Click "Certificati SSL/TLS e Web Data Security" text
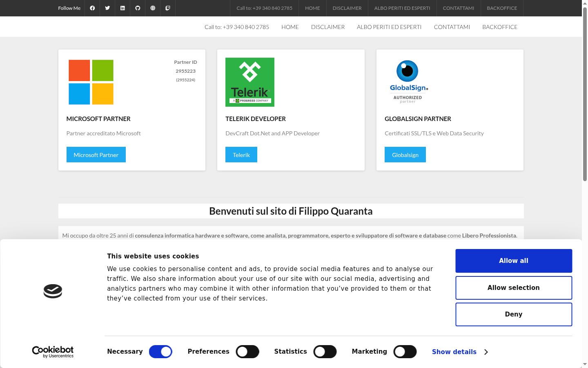 (434, 133)
